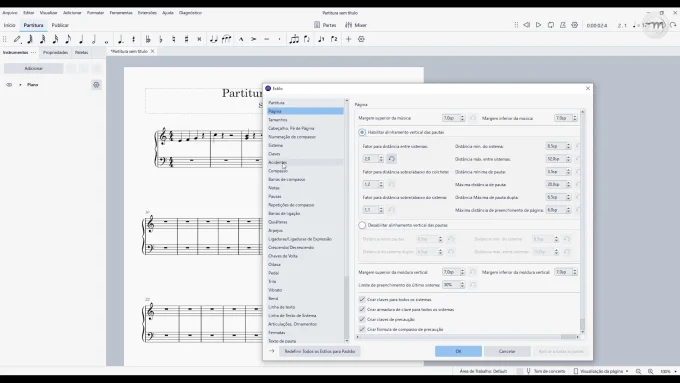Click Adicionar in Instrumentos panel
The width and height of the screenshot is (680, 383).
point(33,69)
